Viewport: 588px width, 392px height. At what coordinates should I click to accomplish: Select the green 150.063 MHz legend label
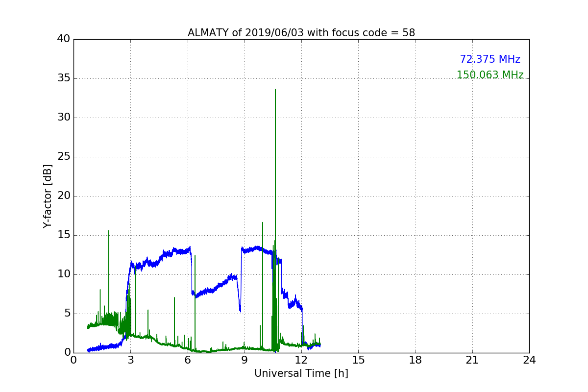(x=490, y=75)
